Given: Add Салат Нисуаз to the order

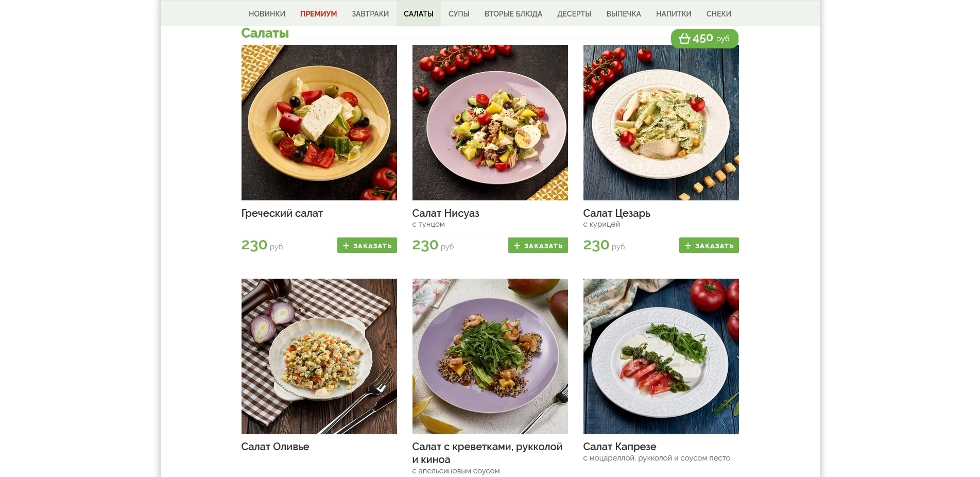Looking at the screenshot, I should 538,246.
